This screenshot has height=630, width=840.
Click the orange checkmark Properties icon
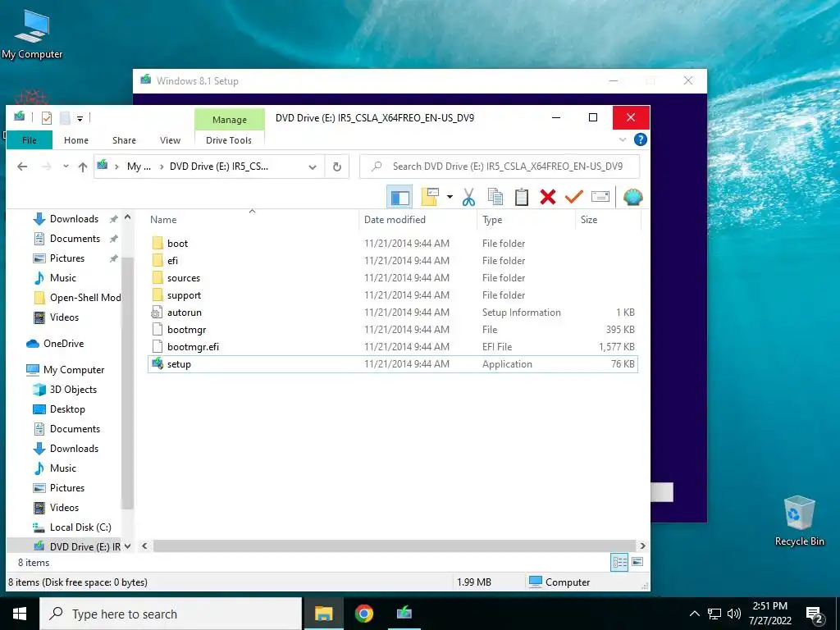[x=573, y=197]
